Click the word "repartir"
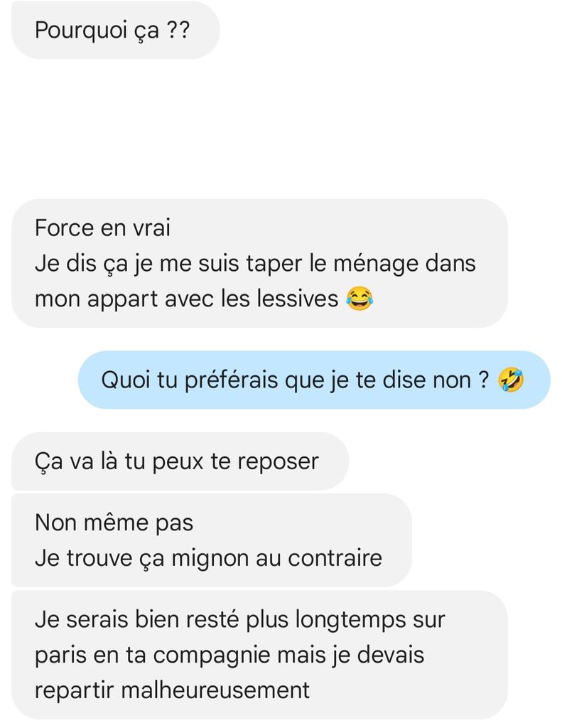The height and width of the screenshot is (728, 562). coord(74,691)
